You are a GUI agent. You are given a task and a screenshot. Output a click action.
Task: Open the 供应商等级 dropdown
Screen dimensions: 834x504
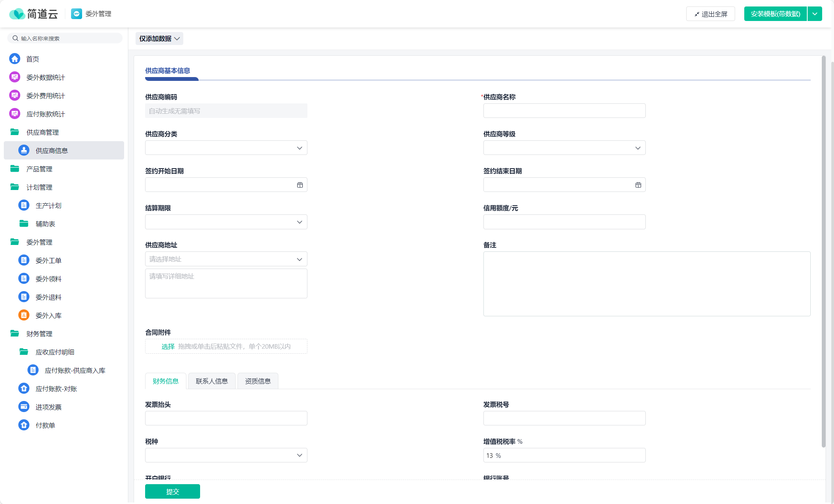(x=564, y=148)
